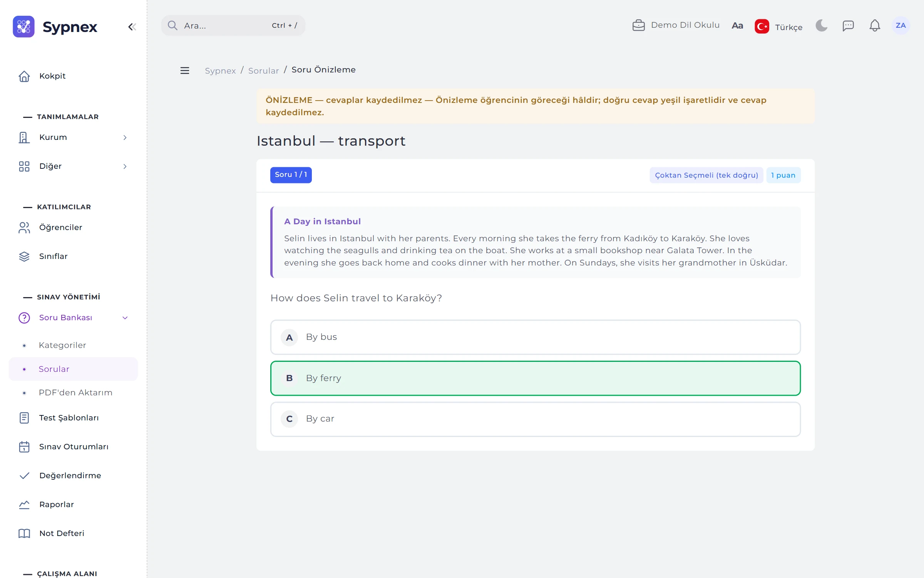Screen dimensions: 924x578
Task: Open Sorular in the sidebar submenu
Action: 73,369
